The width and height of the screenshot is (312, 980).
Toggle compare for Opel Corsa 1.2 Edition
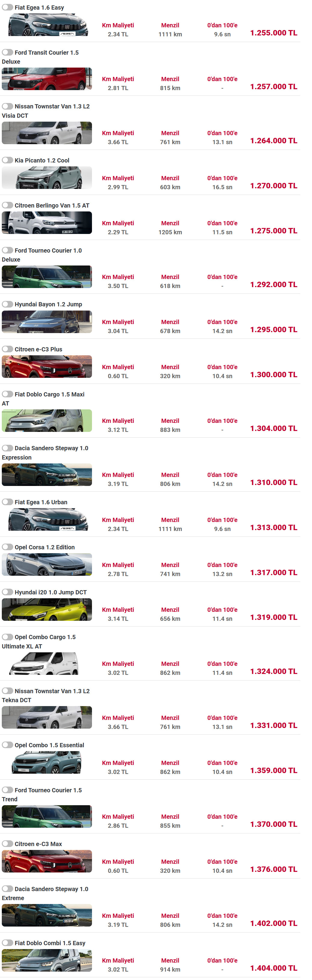click(x=7, y=547)
